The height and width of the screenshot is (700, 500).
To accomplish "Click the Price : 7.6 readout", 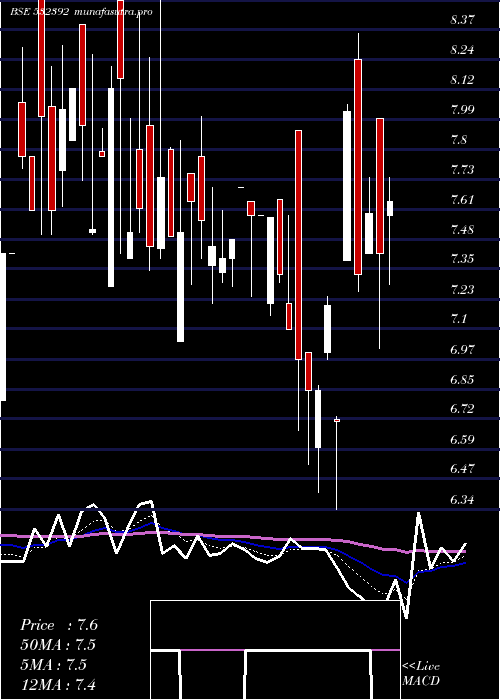I will click(59, 625).
